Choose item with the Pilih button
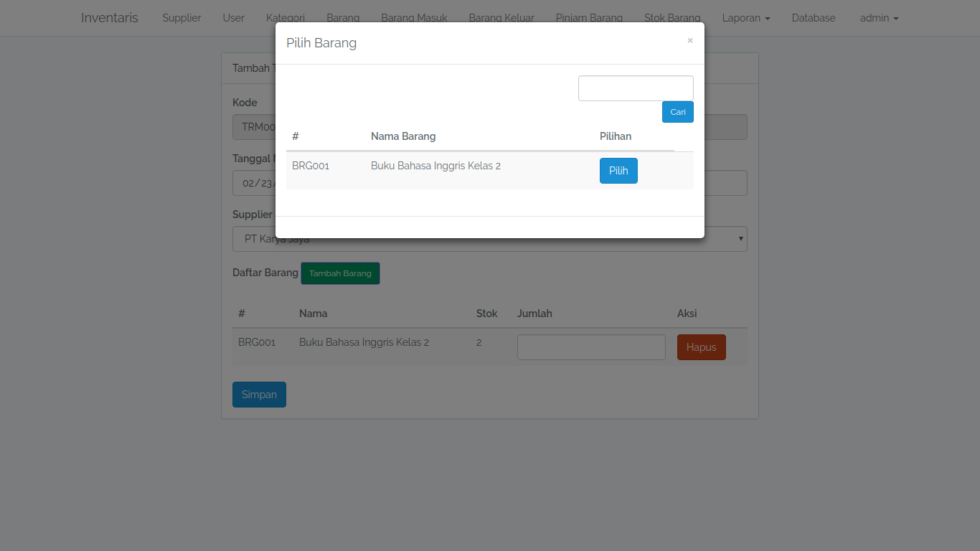This screenshot has width=980, height=551. click(x=618, y=171)
